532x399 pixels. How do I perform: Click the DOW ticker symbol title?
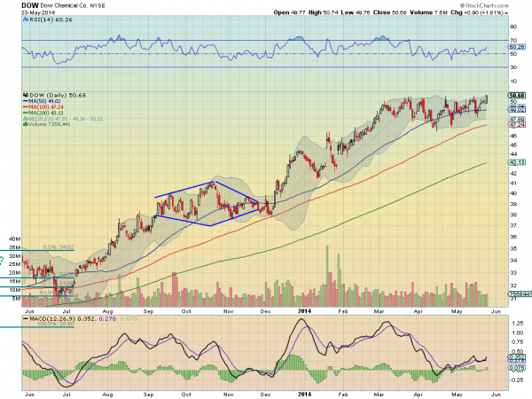[30, 5]
